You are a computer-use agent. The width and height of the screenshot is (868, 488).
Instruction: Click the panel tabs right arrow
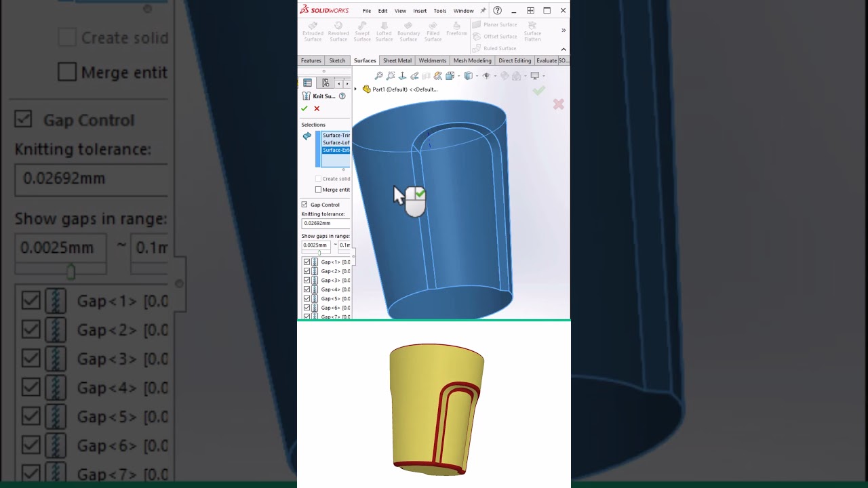(x=347, y=83)
